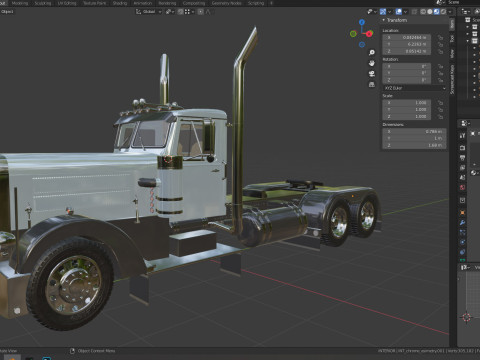Toggle viewport overlays display
The height and width of the screenshot is (360, 480).
tap(399, 12)
